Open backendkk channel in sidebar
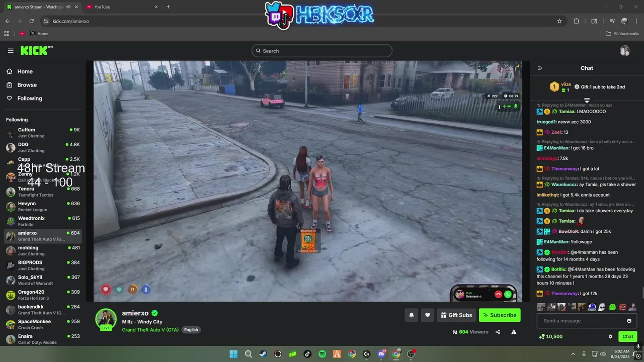 pyautogui.click(x=43, y=310)
